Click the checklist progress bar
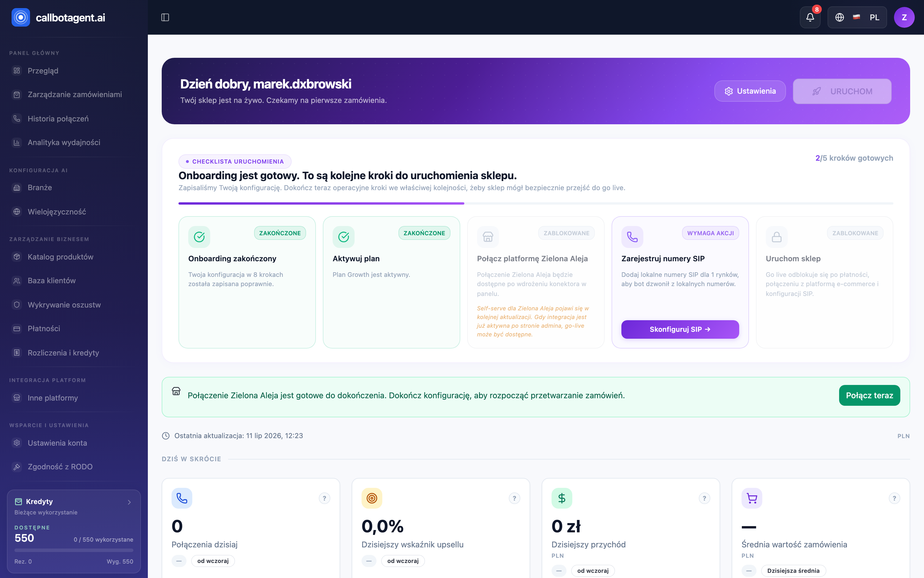 coord(535,203)
